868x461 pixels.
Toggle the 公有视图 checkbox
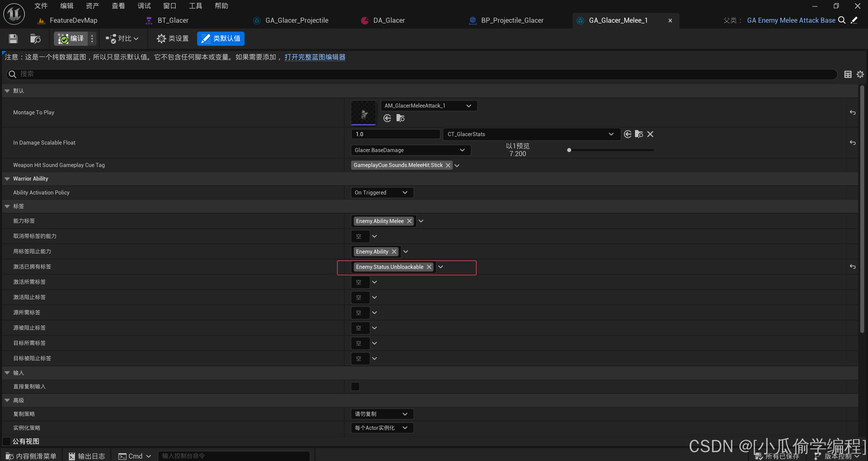pyautogui.click(x=6, y=441)
